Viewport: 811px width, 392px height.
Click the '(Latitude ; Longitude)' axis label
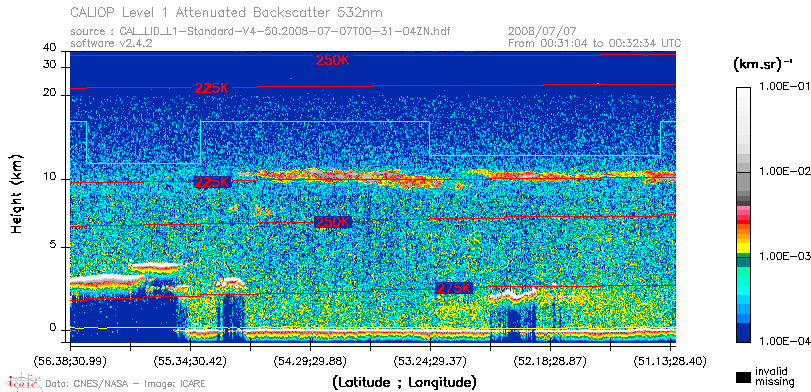pos(404,383)
